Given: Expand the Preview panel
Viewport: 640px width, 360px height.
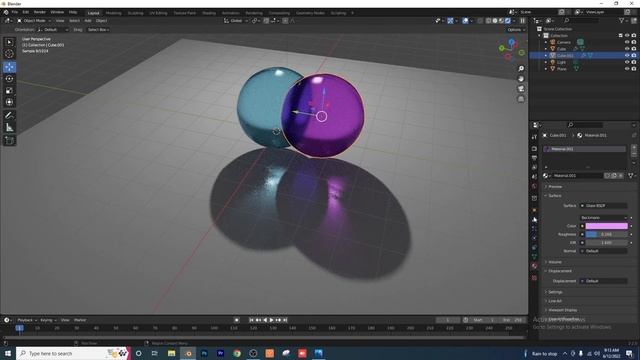Looking at the screenshot, I should 555,187.
